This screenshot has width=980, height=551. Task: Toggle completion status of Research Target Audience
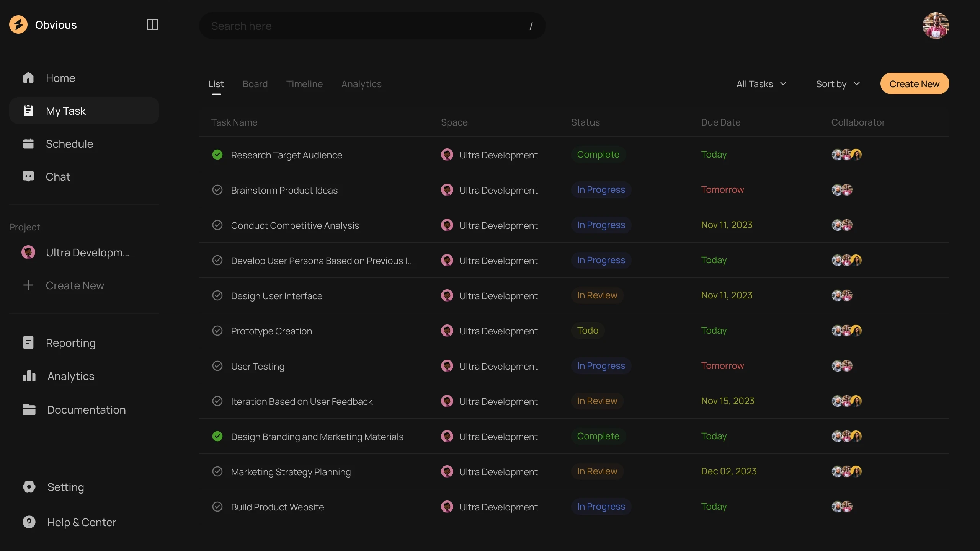217,154
